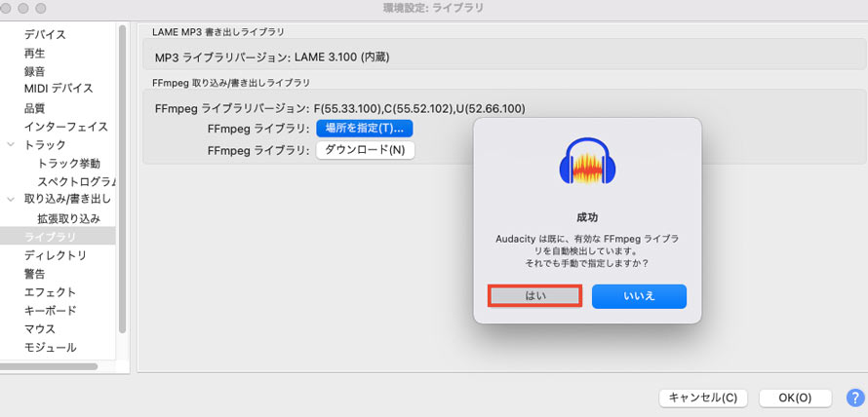Open トラック挙動 sub-item
Viewport: 868px width, 417px height.
coord(68,164)
